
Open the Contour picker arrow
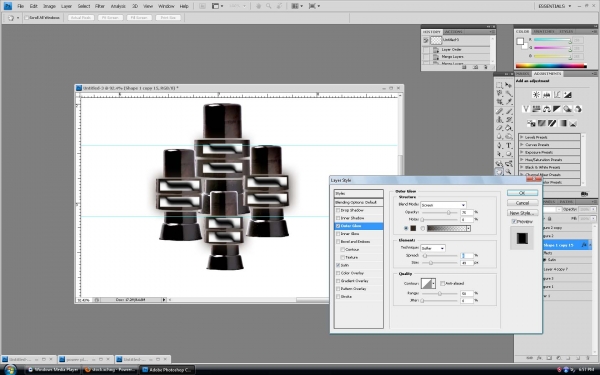click(x=434, y=284)
